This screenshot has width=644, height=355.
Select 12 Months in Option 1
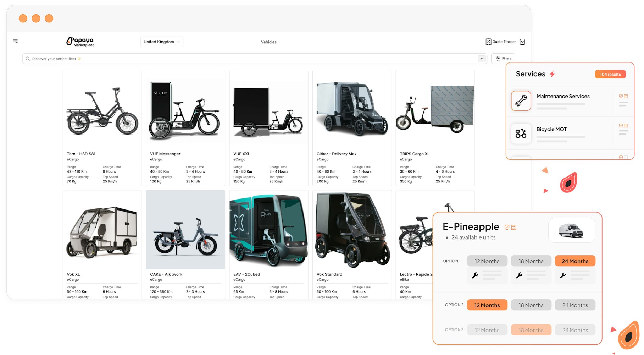pyautogui.click(x=487, y=261)
